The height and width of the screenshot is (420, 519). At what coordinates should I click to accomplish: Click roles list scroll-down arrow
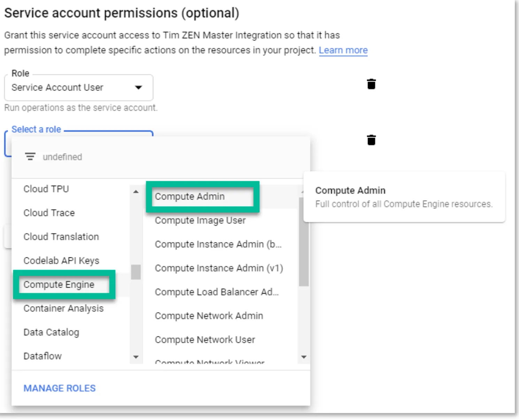click(304, 357)
